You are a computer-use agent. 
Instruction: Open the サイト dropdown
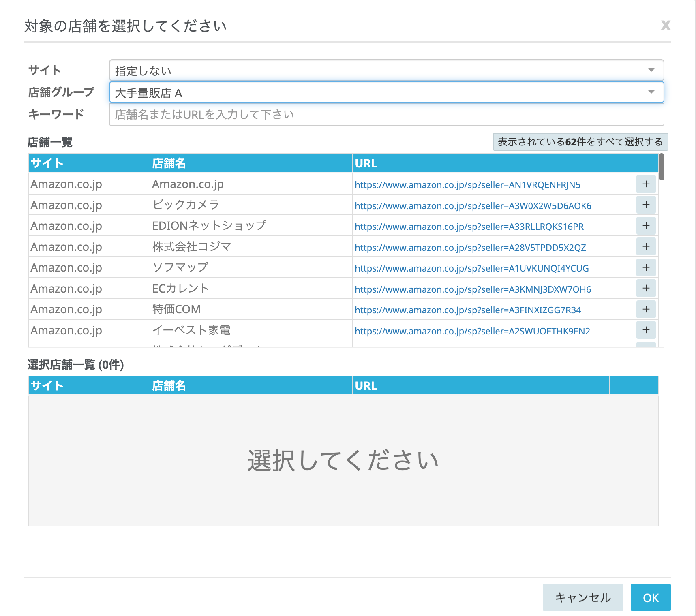click(x=386, y=71)
